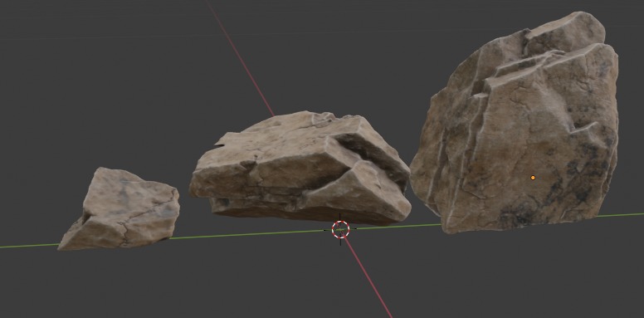Select the flat middle rock
644x318 pixels.
[x=300, y=169]
